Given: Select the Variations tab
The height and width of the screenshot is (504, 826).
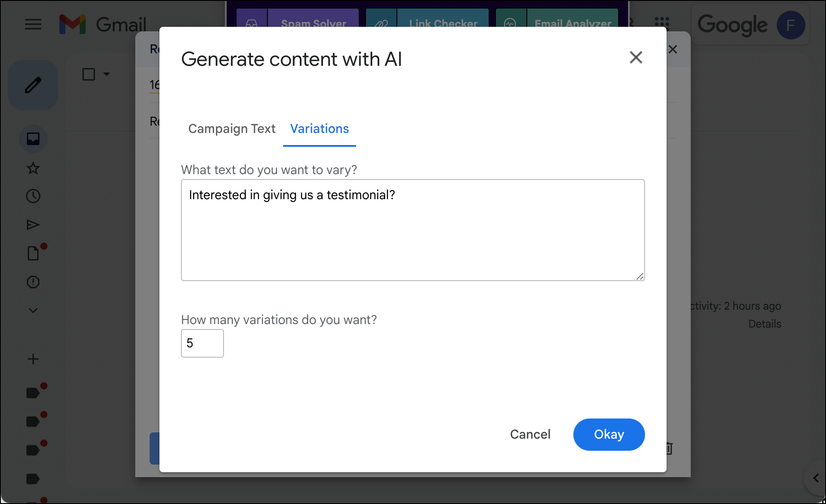Looking at the screenshot, I should point(319,129).
